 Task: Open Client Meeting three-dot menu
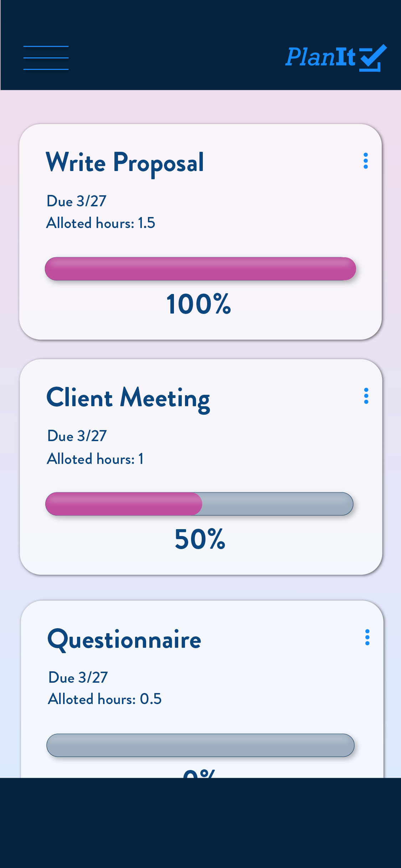366,396
